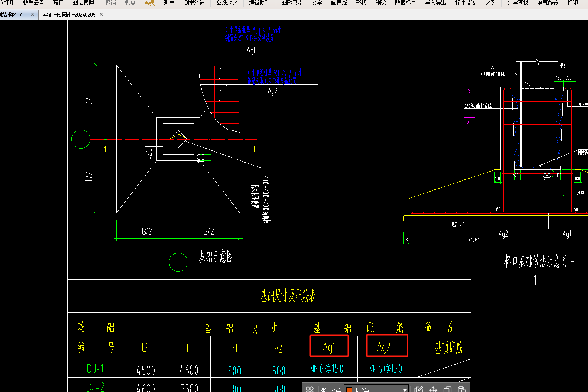Click 屏幕旋转 screen rotate

(548, 3)
